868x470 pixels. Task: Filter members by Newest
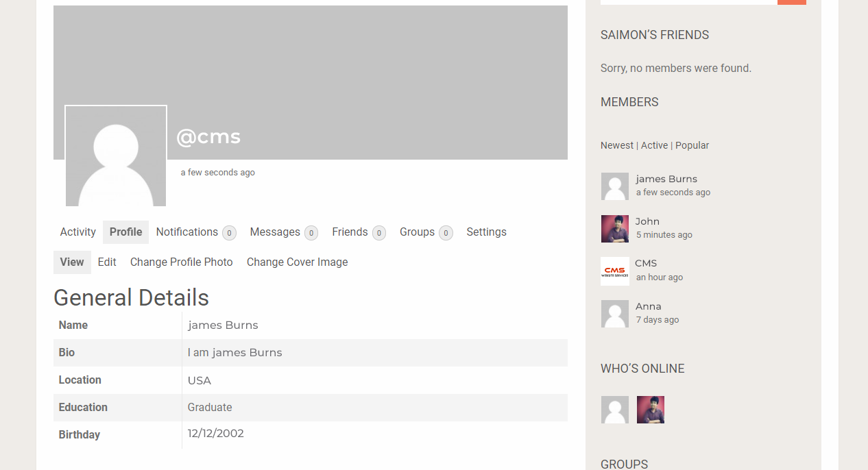617,145
